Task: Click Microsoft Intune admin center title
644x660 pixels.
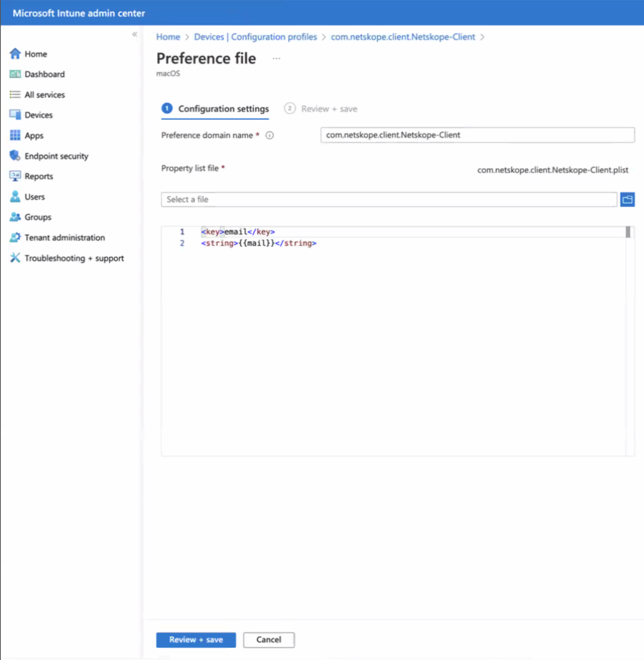Action: pos(79,13)
